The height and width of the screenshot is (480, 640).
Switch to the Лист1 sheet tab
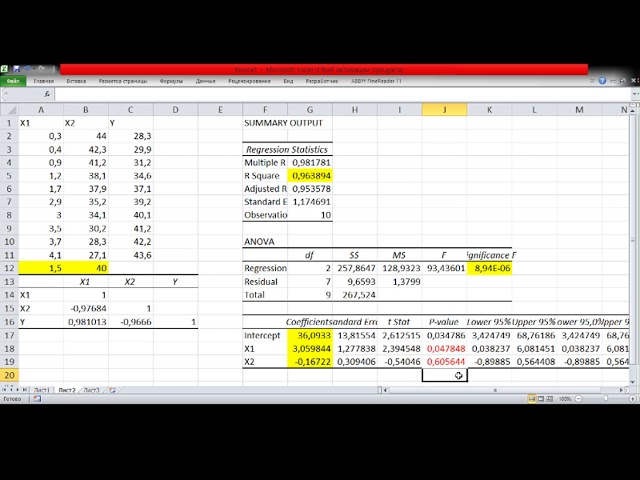[x=41, y=389]
